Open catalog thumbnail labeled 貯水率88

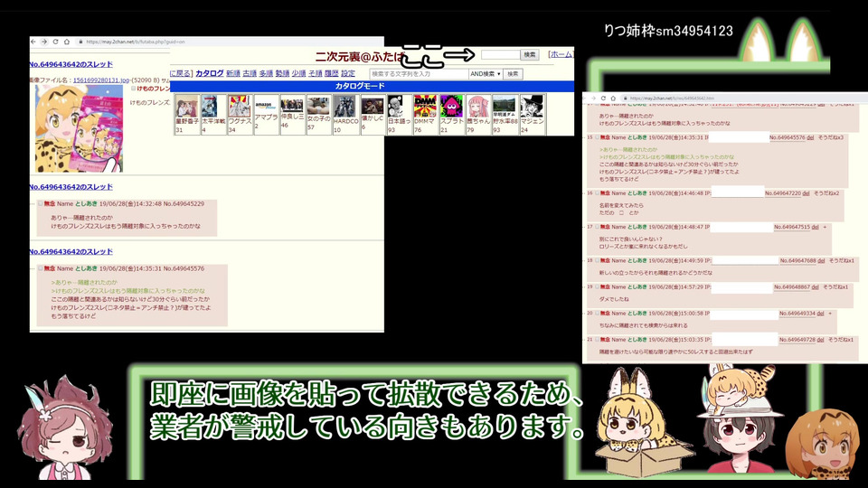coord(505,105)
